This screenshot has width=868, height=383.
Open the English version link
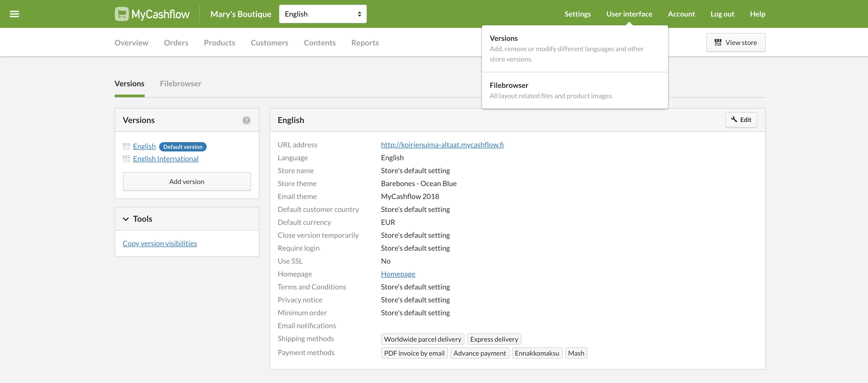coord(144,146)
